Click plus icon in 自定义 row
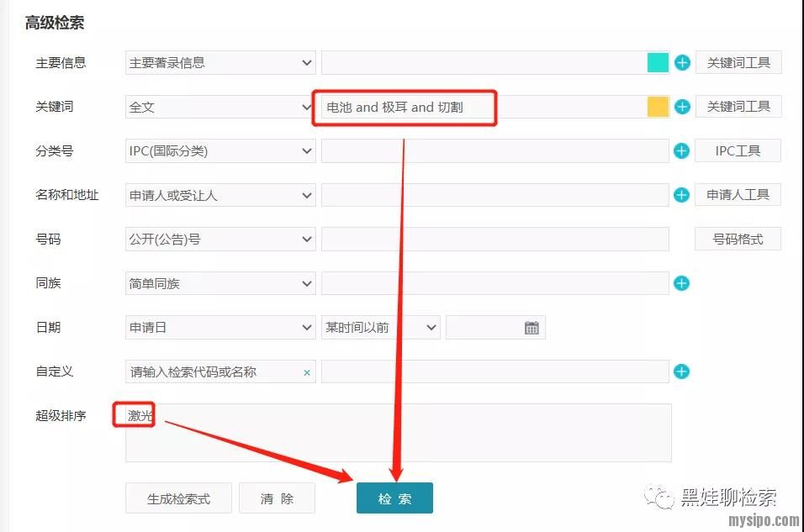Screen dimensions: 804x532 point(682,371)
